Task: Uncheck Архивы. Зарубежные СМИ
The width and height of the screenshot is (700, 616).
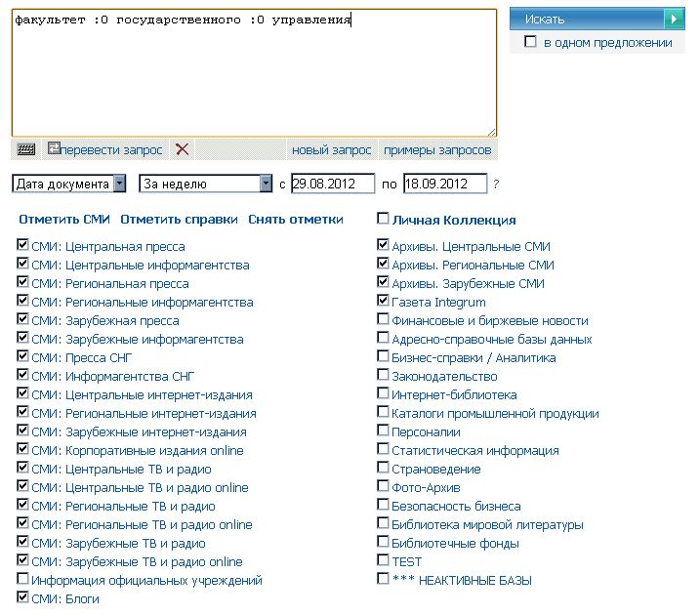Action: pos(383,282)
